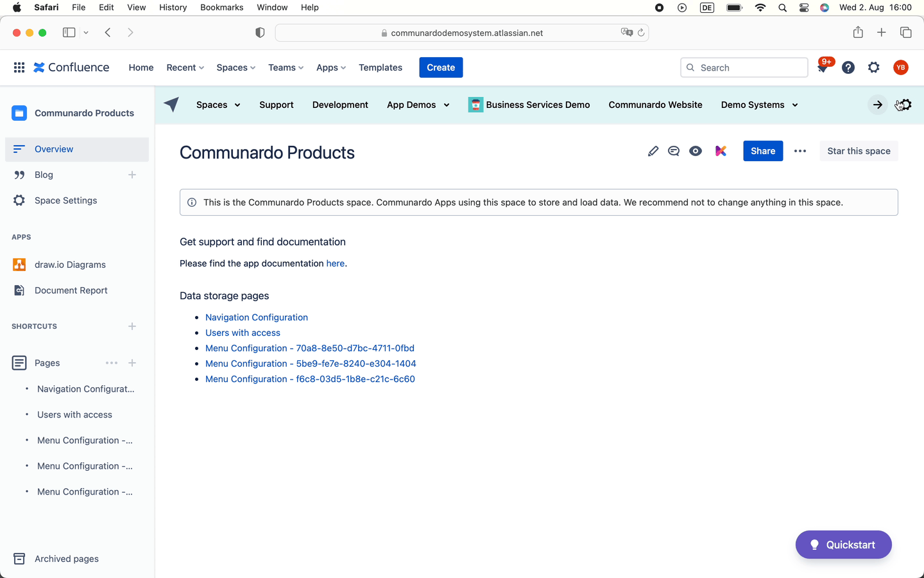Screen dimensions: 924x578
Task: Open a new Safari tab
Action: 882,32
